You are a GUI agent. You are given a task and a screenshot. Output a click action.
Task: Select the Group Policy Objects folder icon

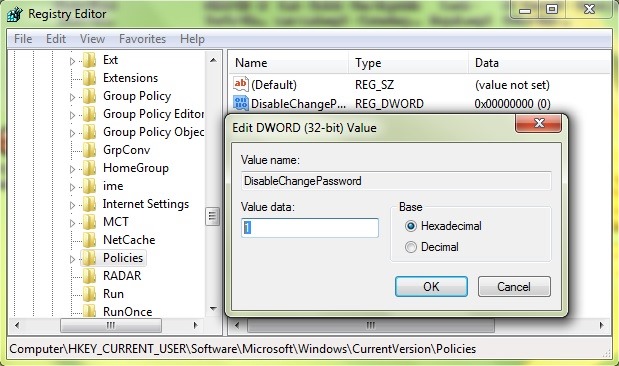pyautogui.click(x=90, y=132)
